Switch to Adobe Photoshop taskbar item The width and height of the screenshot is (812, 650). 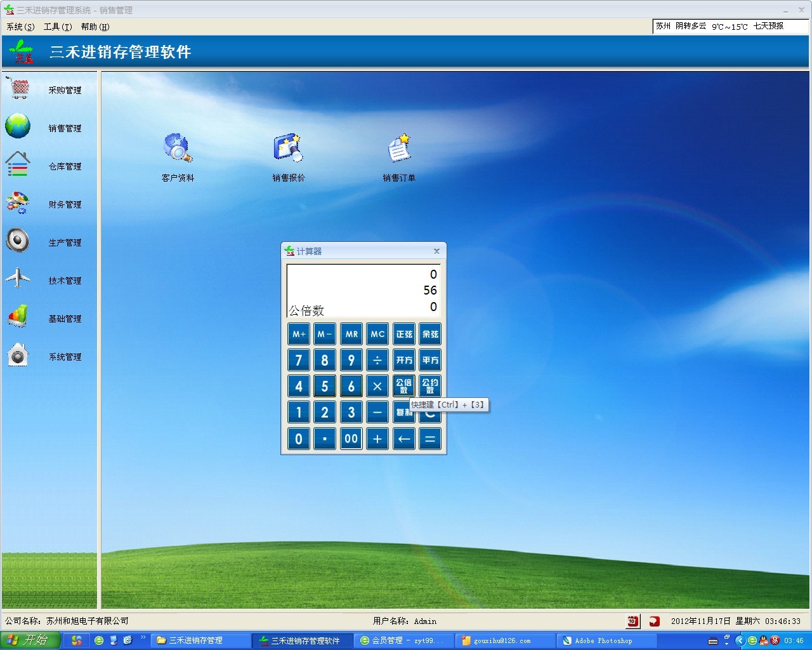pyautogui.click(x=606, y=640)
